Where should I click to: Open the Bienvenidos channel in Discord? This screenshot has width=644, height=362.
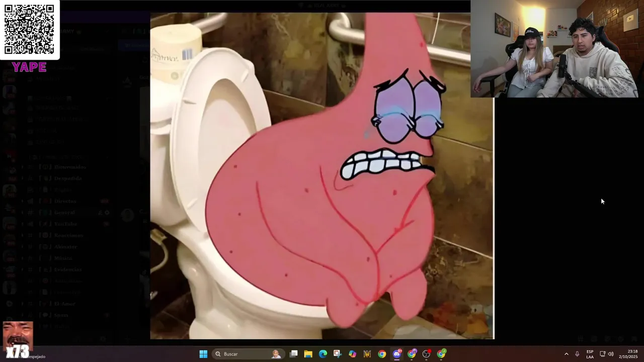pyautogui.click(x=70, y=167)
